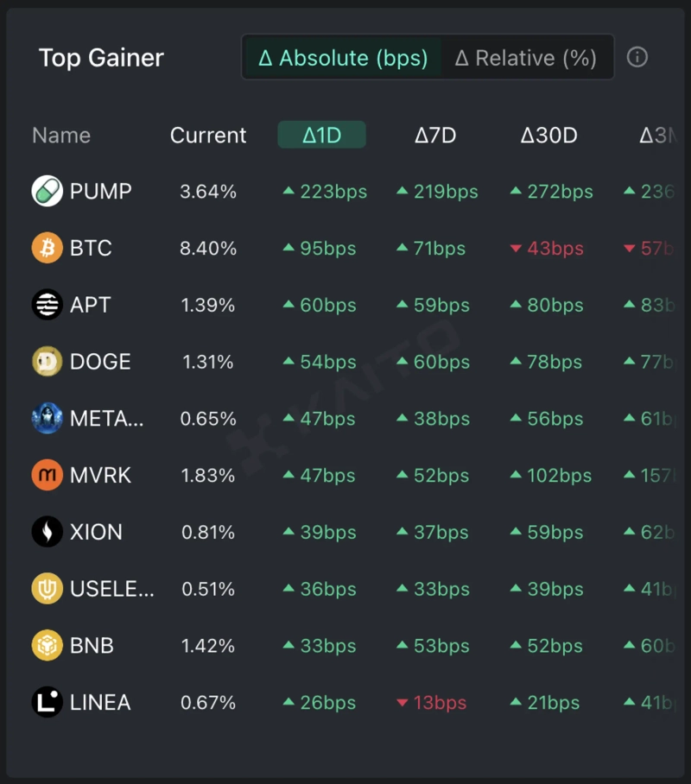Click the META blue character avatar
This screenshot has height=784, width=691.
pyautogui.click(x=48, y=418)
